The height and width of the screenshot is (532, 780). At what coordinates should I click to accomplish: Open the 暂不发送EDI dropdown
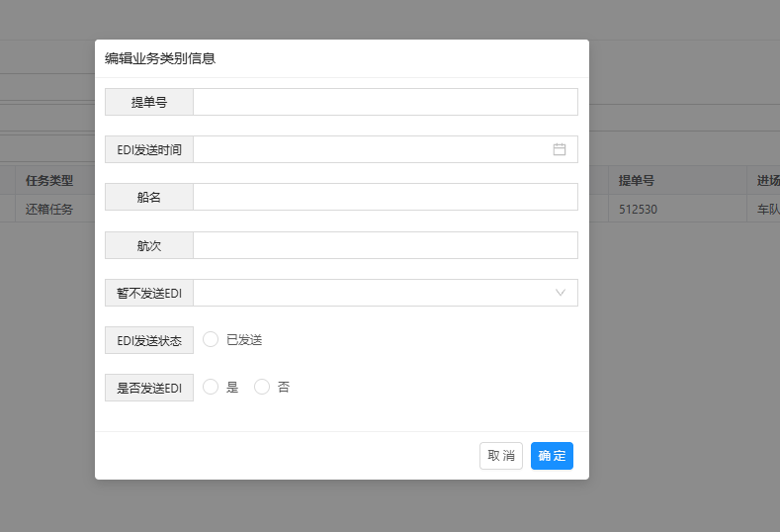(385, 293)
